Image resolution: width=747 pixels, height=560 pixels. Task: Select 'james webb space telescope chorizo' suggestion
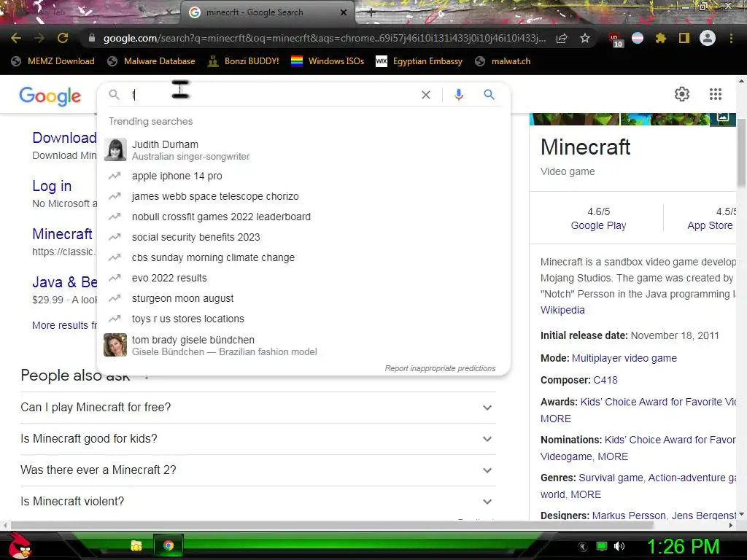coord(303,196)
